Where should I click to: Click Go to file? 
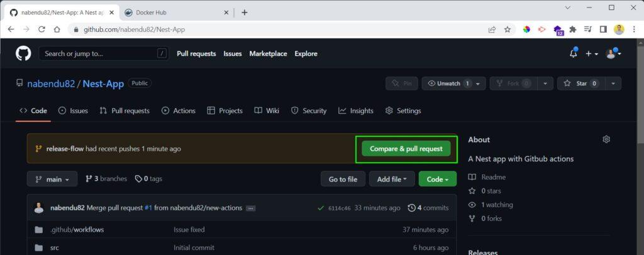click(x=343, y=179)
